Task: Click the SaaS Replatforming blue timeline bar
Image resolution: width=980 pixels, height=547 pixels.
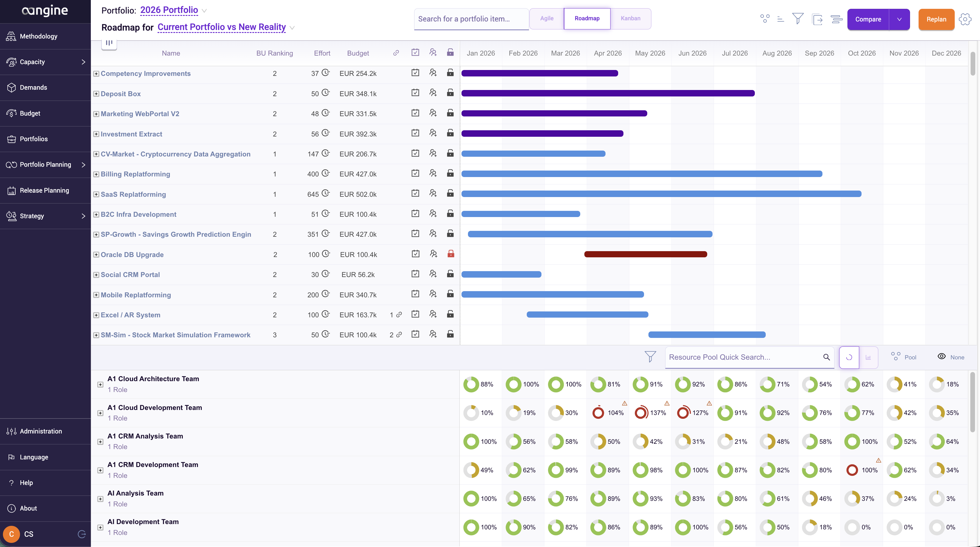Action: tap(661, 194)
